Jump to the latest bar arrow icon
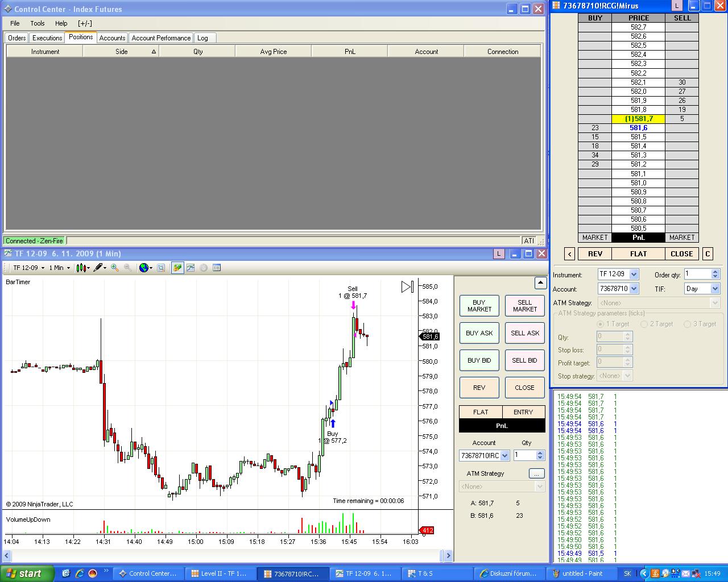The image size is (728, 582). pos(407,287)
